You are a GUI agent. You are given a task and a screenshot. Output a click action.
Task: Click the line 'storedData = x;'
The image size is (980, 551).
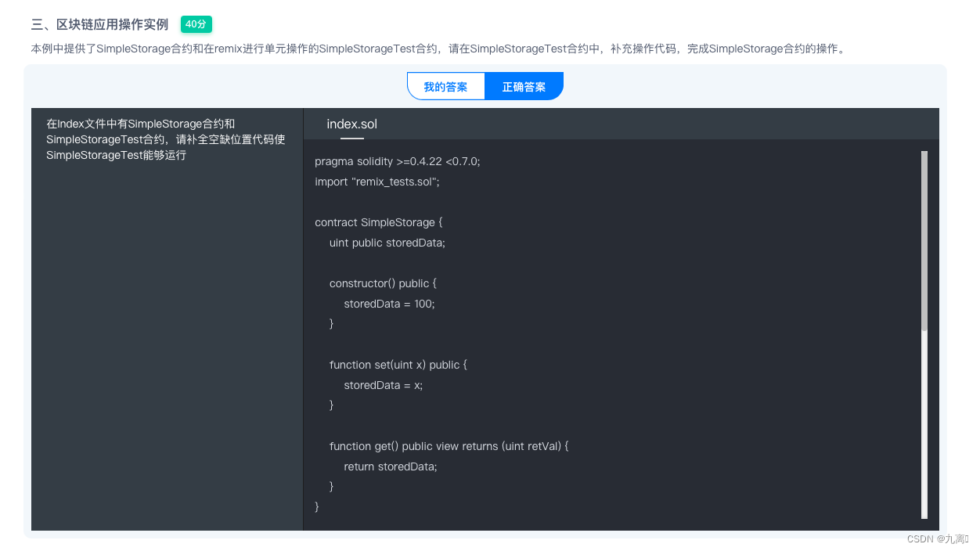tap(384, 385)
